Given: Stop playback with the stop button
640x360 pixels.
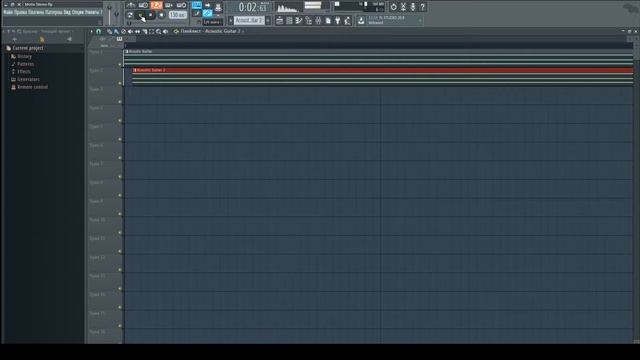Looking at the screenshot, I should pyautogui.click(x=151, y=15).
